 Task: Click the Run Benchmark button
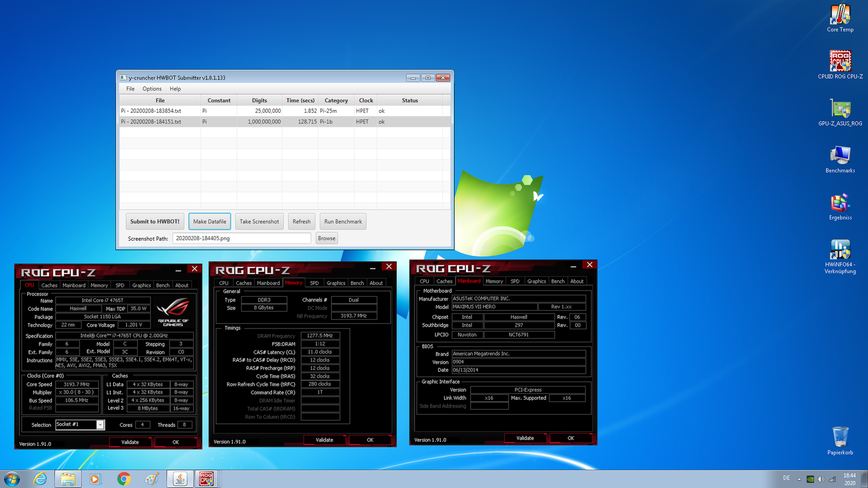point(343,221)
